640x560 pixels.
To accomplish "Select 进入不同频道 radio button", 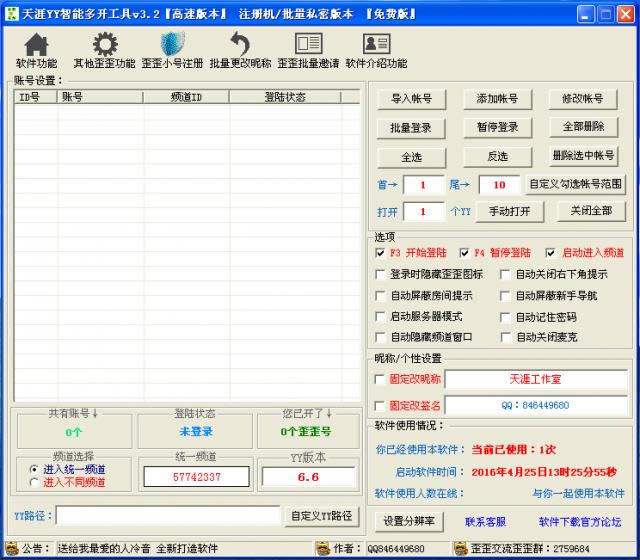I will click(x=35, y=482).
